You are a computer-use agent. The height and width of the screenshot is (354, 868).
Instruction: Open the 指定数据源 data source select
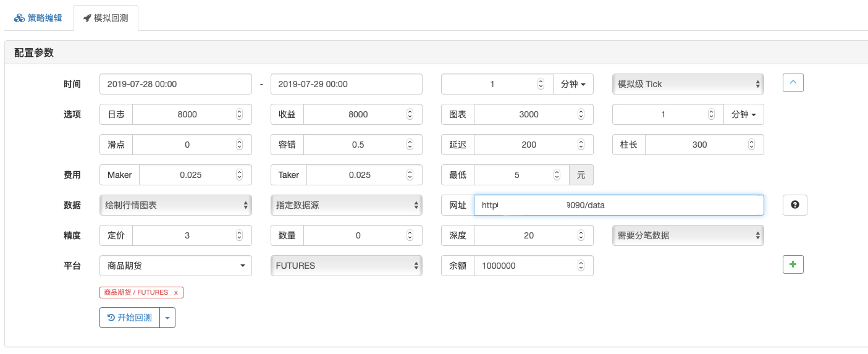coord(346,205)
